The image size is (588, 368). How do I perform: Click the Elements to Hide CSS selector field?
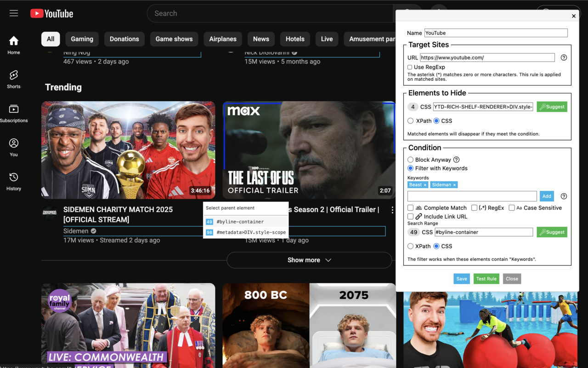point(483,107)
